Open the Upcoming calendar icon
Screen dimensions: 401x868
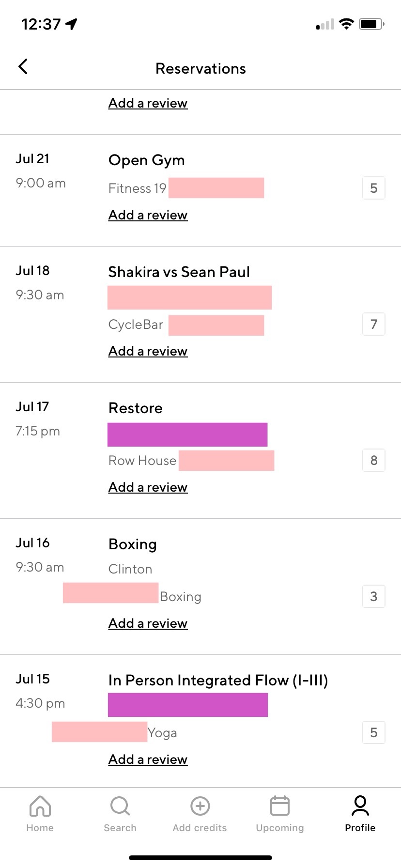(x=280, y=806)
